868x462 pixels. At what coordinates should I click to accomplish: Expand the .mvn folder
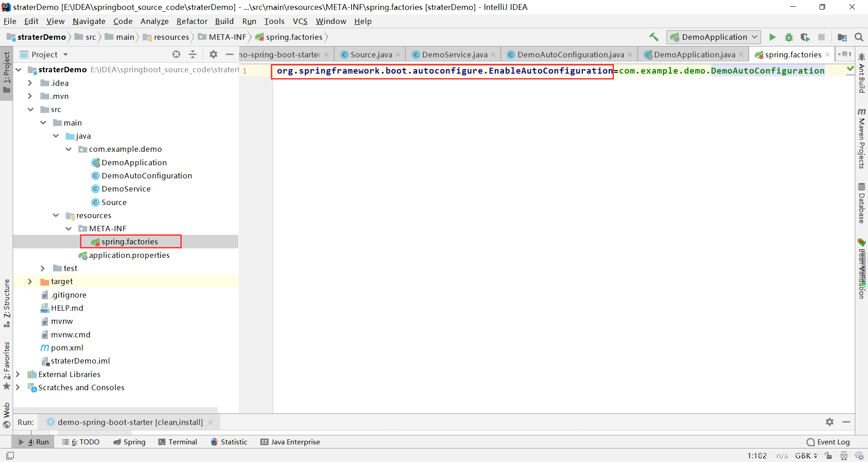30,96
